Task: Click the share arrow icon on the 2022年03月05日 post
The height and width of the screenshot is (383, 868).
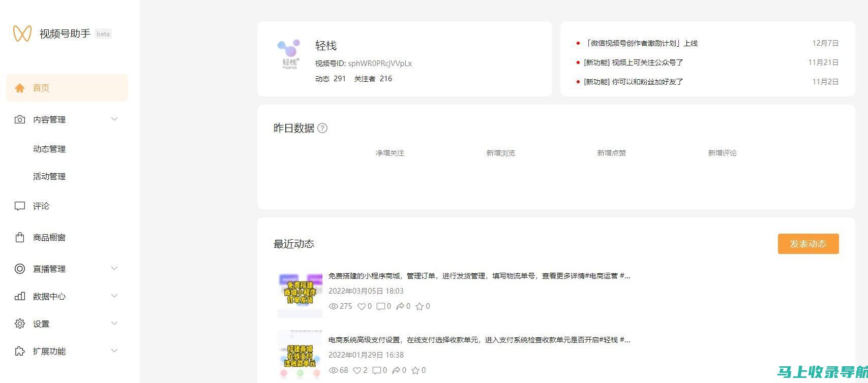Action: 400,306
